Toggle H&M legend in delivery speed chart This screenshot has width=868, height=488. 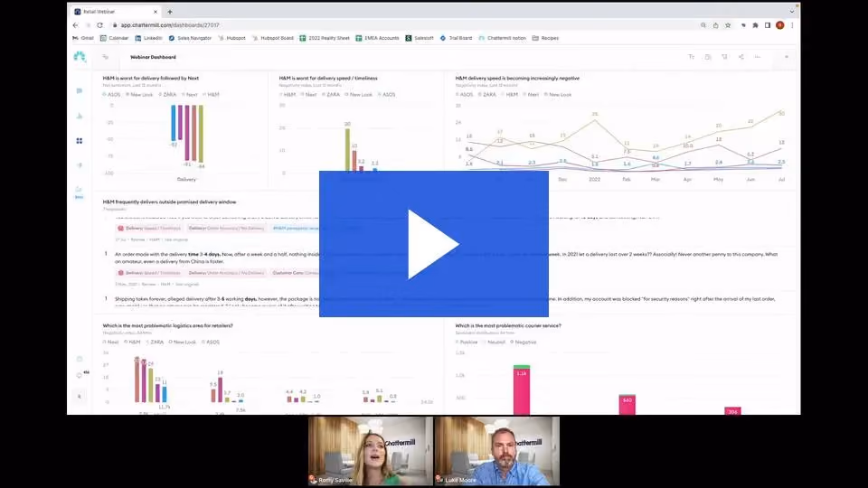(288, 95)
